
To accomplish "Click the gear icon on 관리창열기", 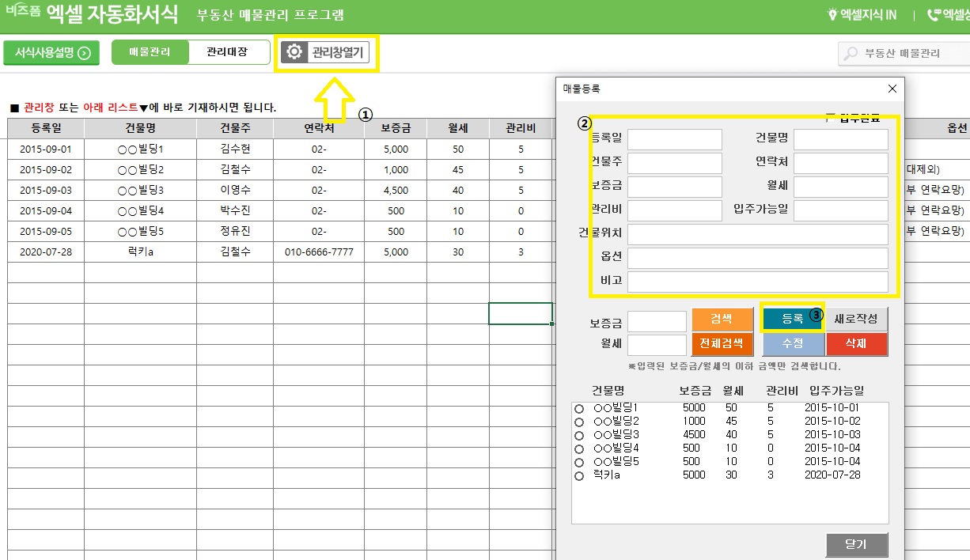I will point(294,52).
